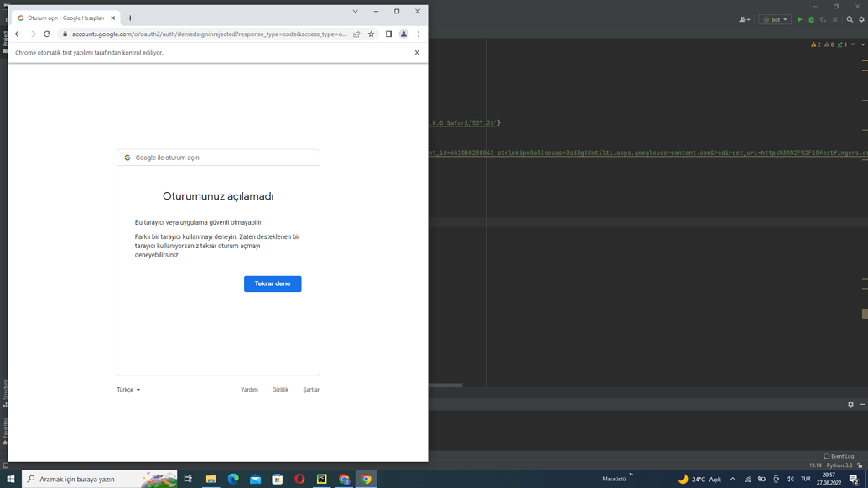The image size is (868, 488).
Task: Open Chrome's three-dot menu
Action: (x=418, y=34)
